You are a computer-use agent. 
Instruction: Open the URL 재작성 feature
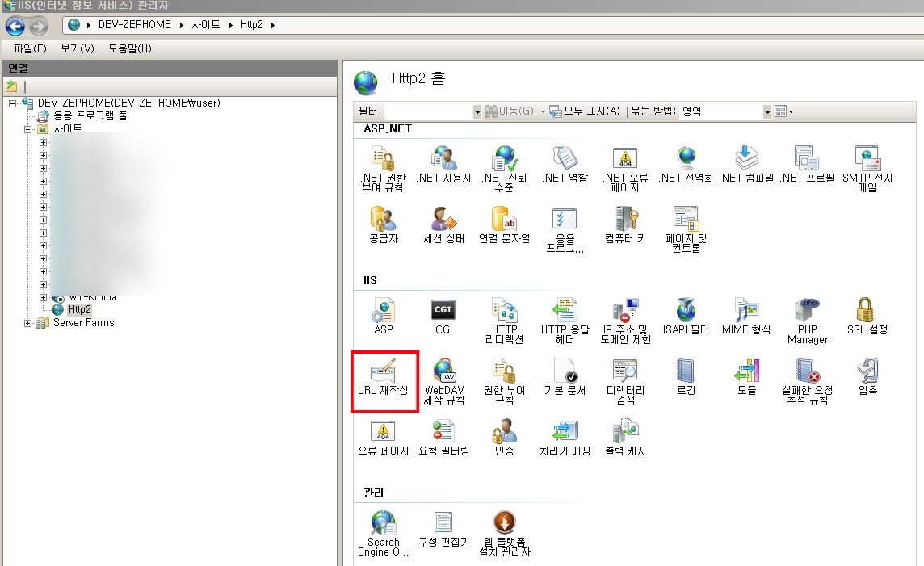click(x=384, y=378)
